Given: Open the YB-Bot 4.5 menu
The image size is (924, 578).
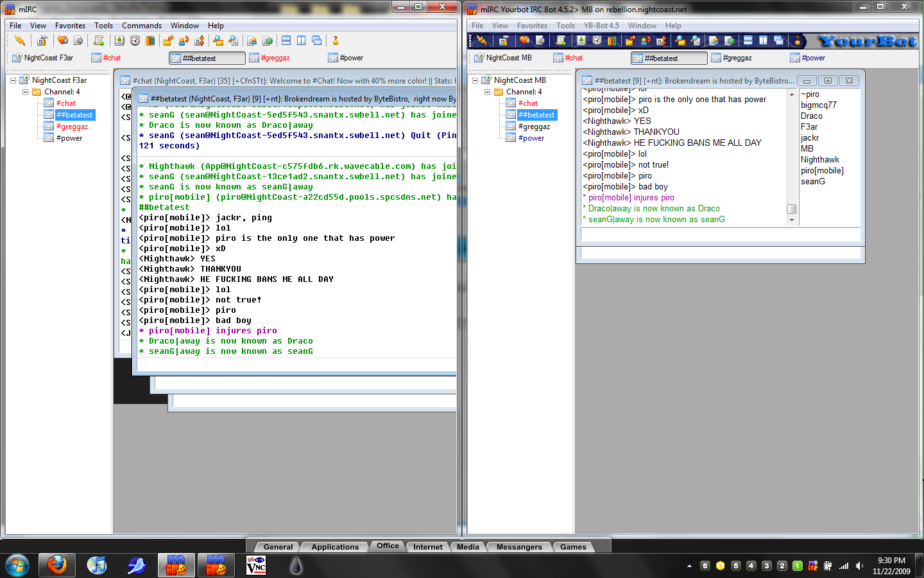Looking at the screenshot, I should 601,26.
